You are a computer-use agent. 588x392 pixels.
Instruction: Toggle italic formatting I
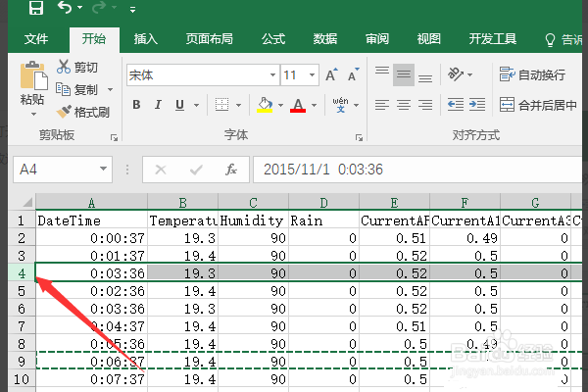tap(158, 105)
